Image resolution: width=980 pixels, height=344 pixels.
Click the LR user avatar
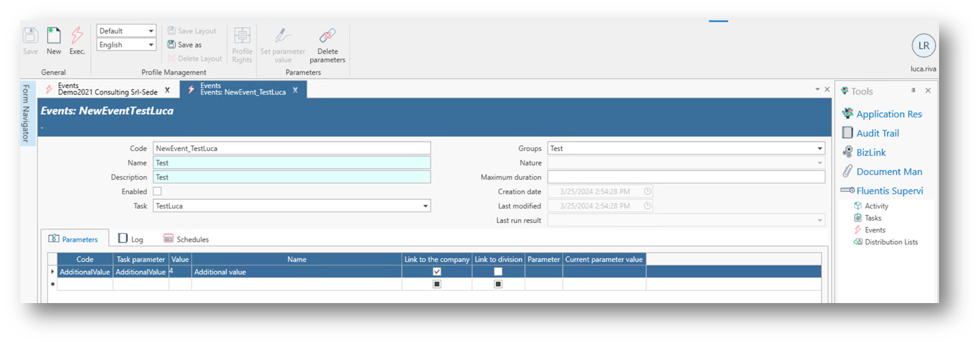point(923,46)
